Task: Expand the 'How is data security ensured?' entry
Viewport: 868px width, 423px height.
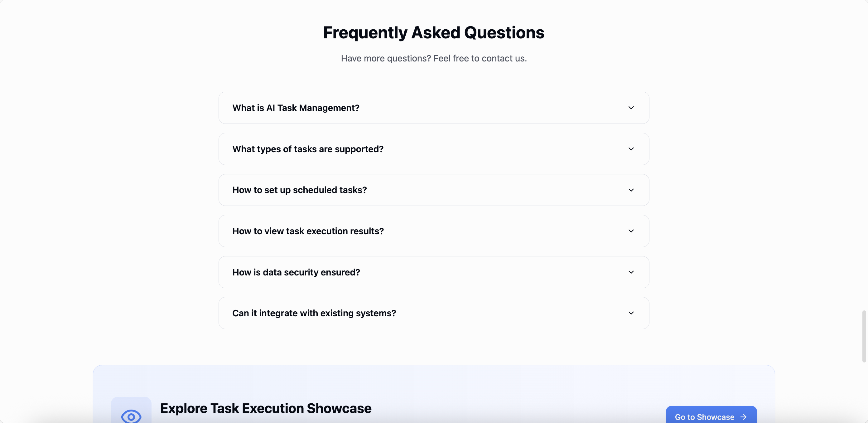Action: click(434, 272)
